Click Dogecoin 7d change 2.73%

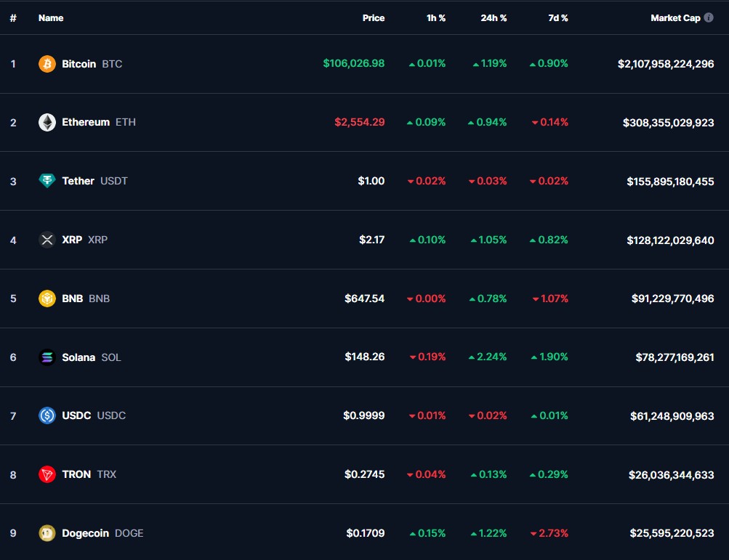[x=549, y=533]
